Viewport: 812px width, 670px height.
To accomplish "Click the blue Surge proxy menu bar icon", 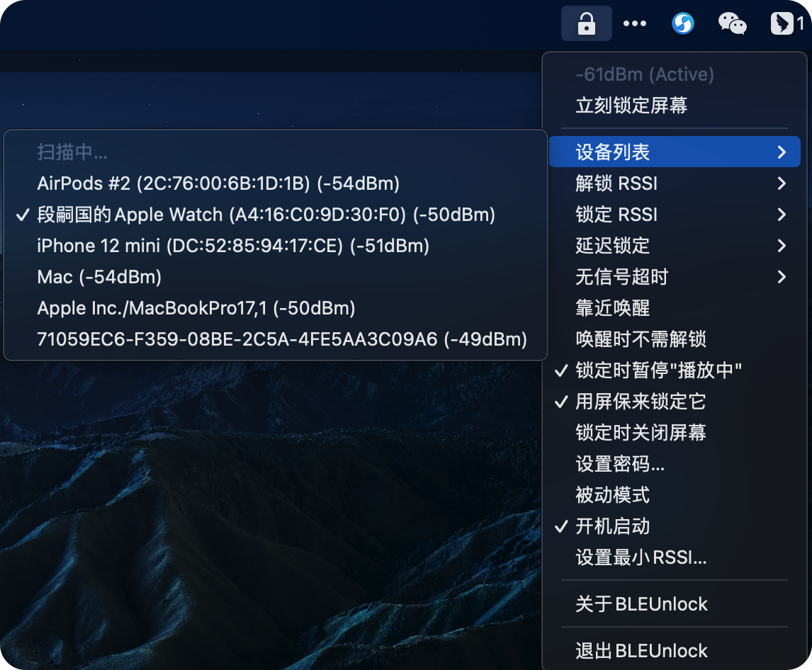I will pyautogui.click(x=683, y=23).
